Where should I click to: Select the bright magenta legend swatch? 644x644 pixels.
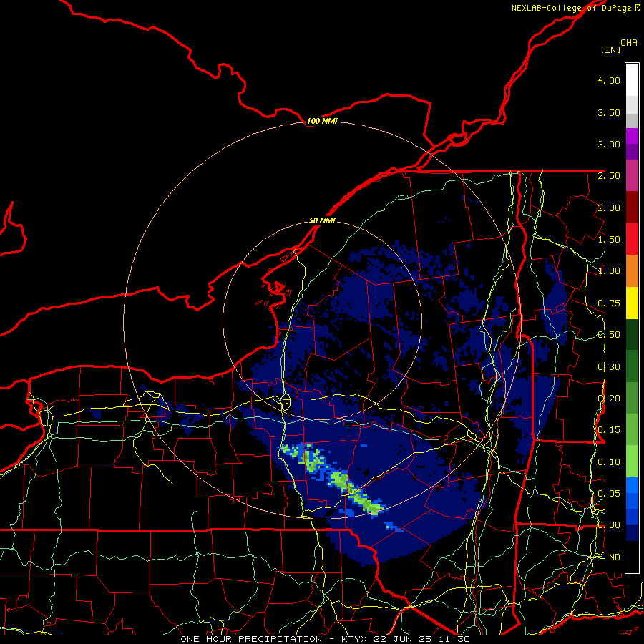click(x=632, y=136)
